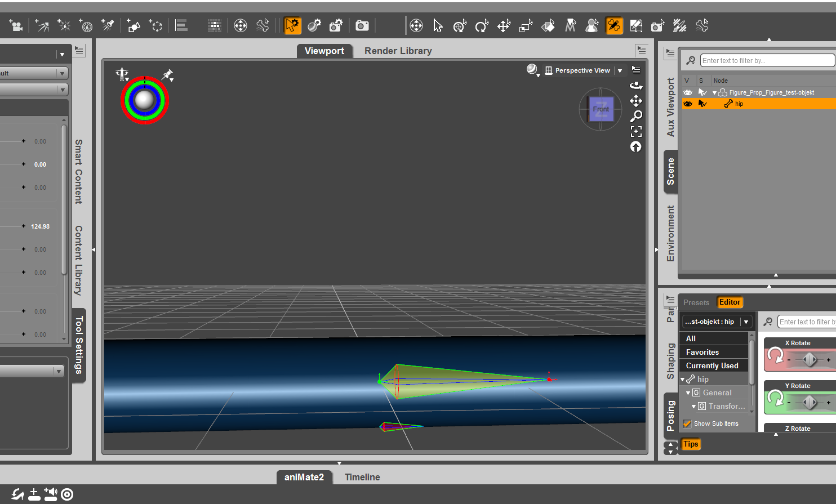Click the viewport frame-selection icon

click(x=636, y=131)
